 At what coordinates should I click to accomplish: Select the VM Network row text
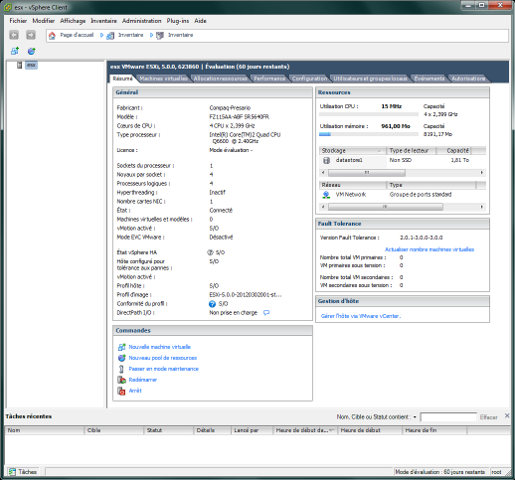tap(351, 195)
